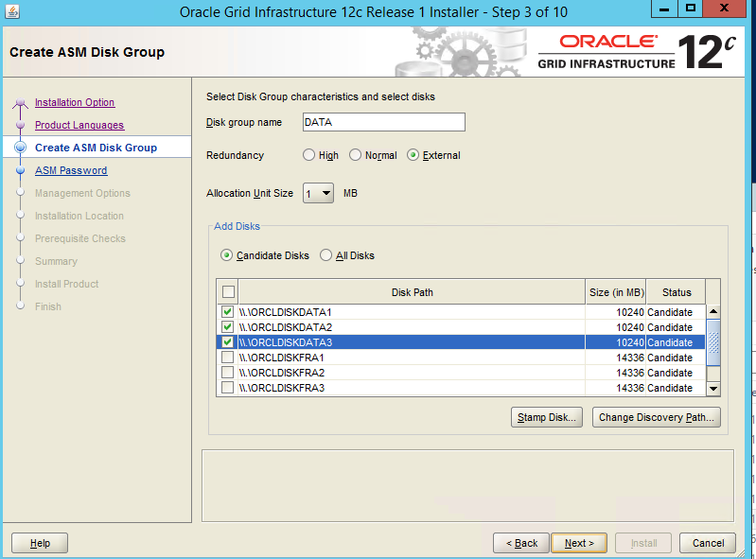Image resolution: width=756 pixels, height=559 pixels.
Task: Proceed with the Next button
Action: [579, 543]
